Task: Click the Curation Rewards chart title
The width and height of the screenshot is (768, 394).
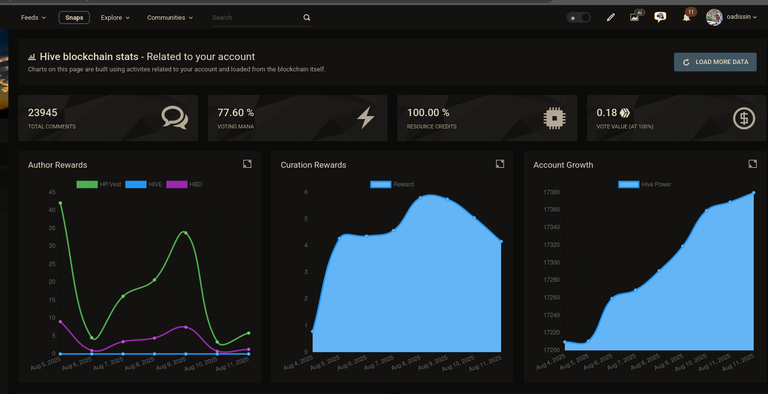Action: pos(313,165)
